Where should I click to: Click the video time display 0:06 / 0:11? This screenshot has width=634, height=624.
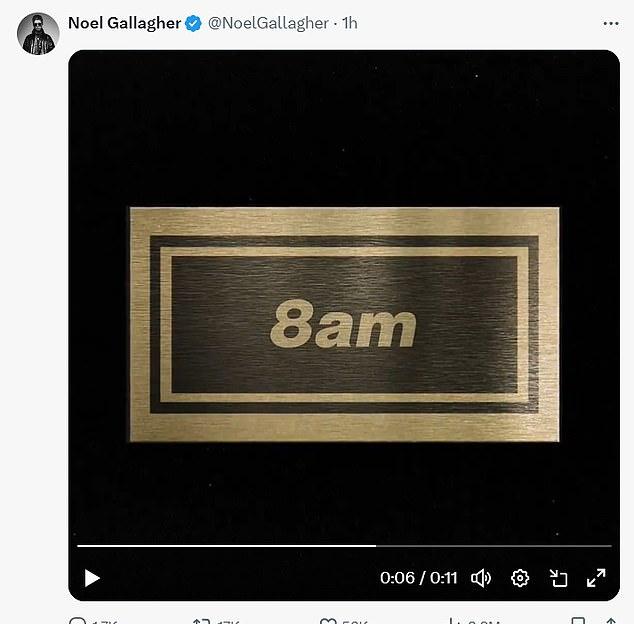tap(418, 578)
